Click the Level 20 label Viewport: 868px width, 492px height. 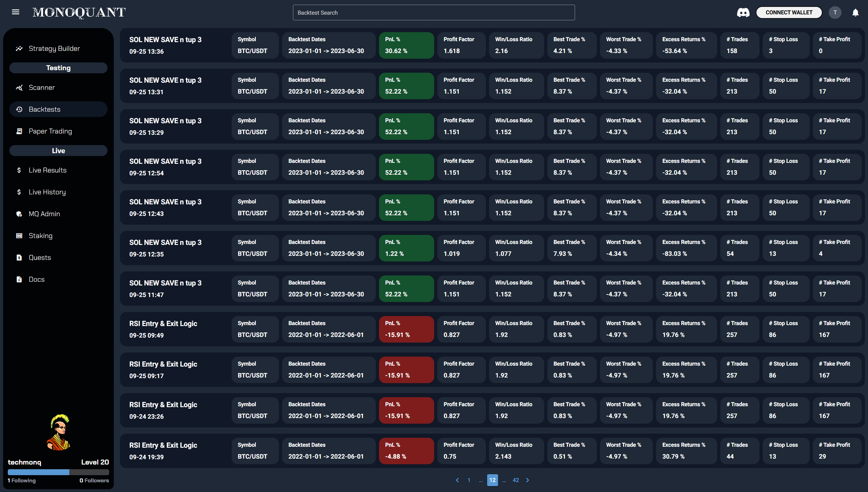(95, 462)
